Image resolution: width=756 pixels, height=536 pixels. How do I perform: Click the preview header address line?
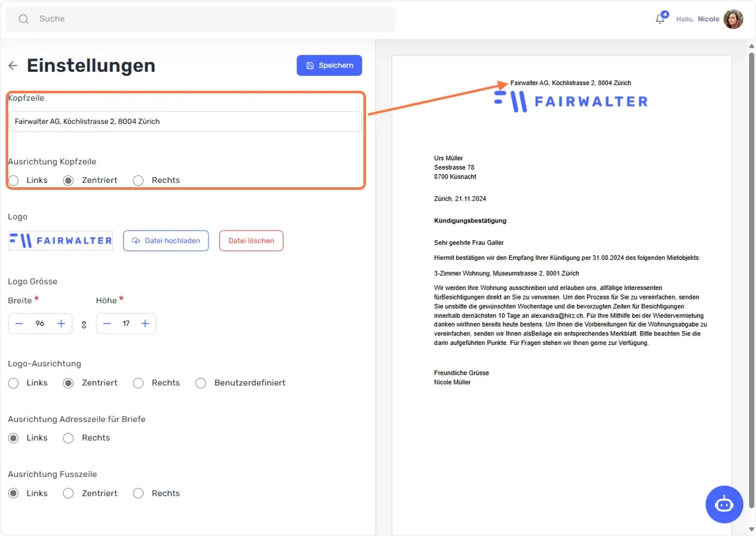[x=571, y=83]
